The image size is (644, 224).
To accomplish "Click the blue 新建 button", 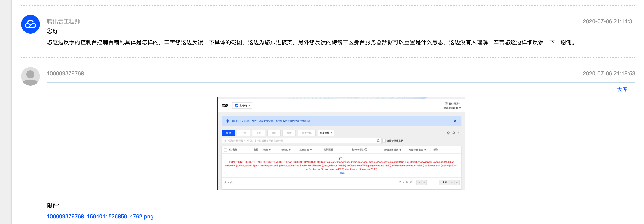I will pyautogui.click(x=228, y=133).
